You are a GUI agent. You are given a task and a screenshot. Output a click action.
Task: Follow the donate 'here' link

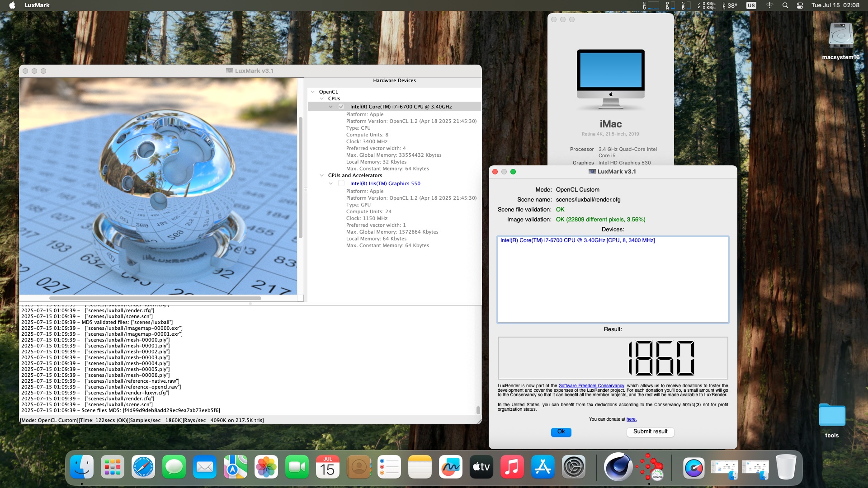click(x=631, y=419)
